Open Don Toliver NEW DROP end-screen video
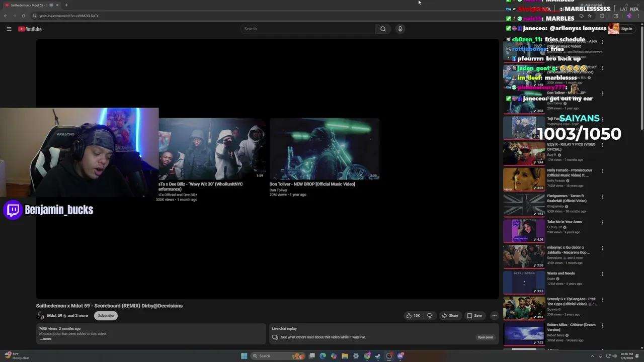 click(x=324, y=149)
